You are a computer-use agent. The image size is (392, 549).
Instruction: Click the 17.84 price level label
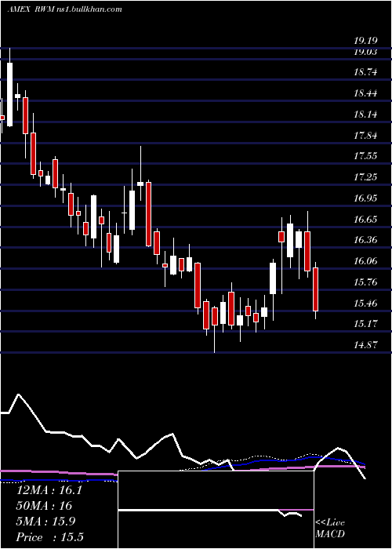pyautogui.click(x=365, y=136)
